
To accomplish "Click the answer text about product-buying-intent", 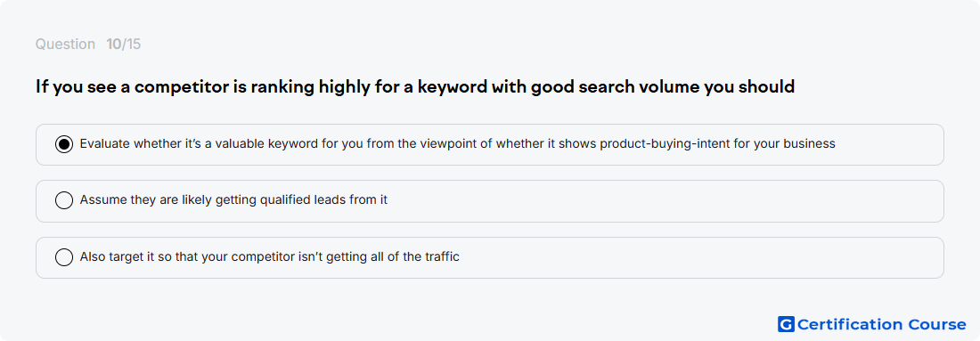I will pyautogui.click(x=458, y=143).
